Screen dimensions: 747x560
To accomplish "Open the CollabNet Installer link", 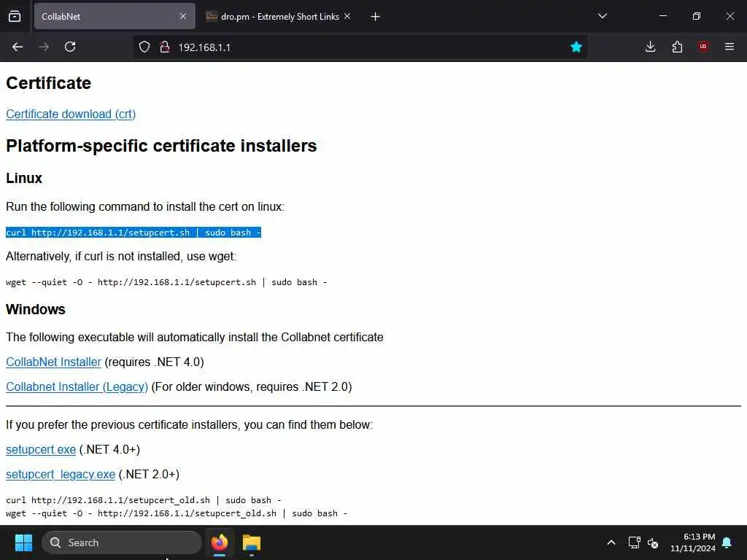I will click(x=53, y=362).
